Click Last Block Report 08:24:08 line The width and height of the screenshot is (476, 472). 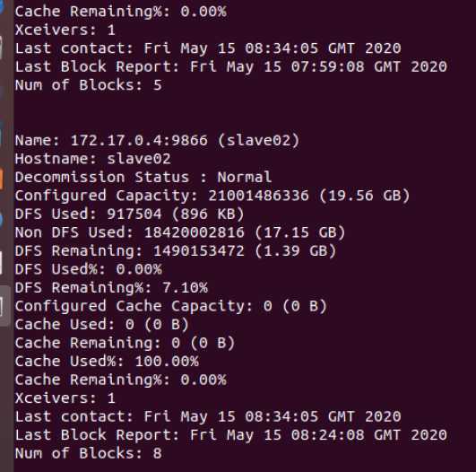(231, 435)
